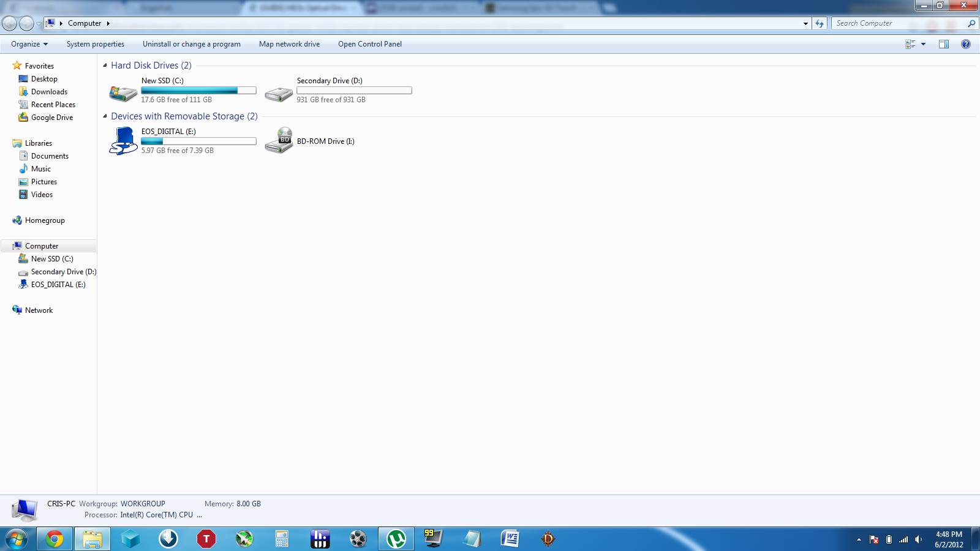The image size is (980, 551).
Task: Open Action Center flag tray icon
Action: (874, 539)
